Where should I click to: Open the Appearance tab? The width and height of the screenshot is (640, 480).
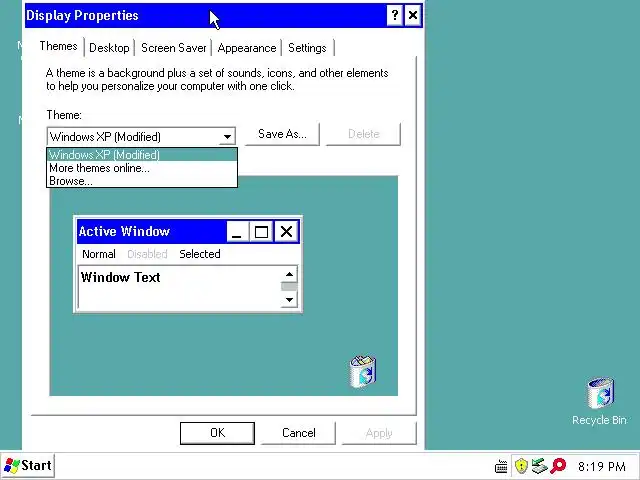pos(247,48)
